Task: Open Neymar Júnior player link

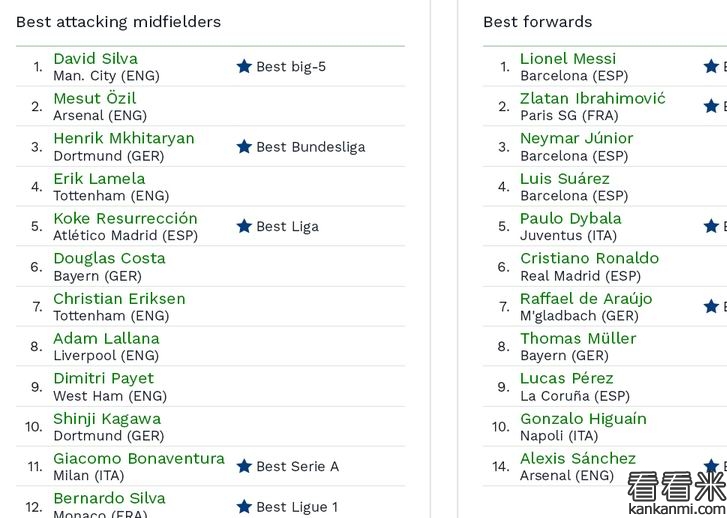Action: coord(576,139)
